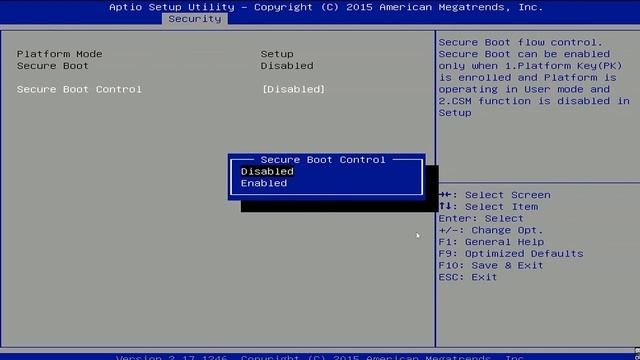Click the Secure Boot Control setting label

pyautogui.click(x=79, y=89)
